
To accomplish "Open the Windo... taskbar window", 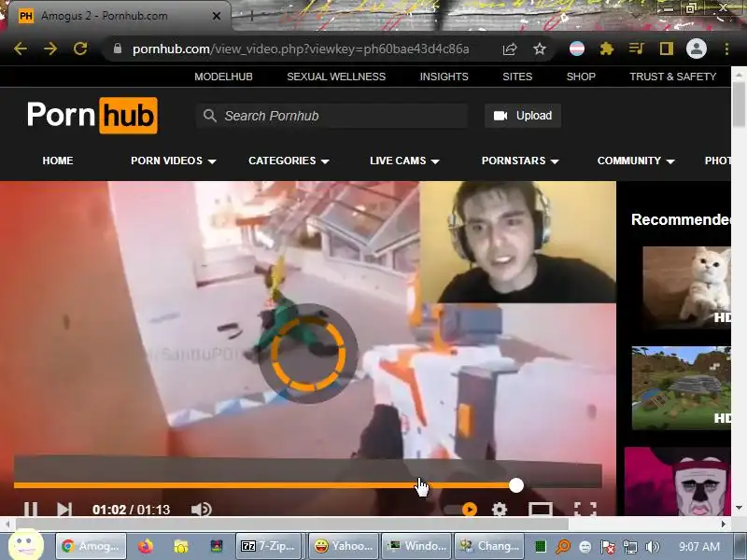I will coord(417,546).
